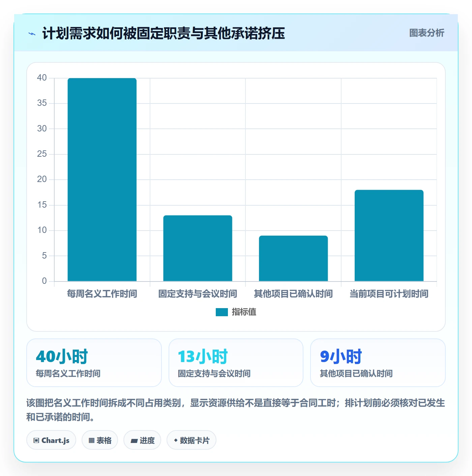Click the 固定支持与会议时间 caption under 13小时
The image size is (472, 476).
(x=214, y=374)
